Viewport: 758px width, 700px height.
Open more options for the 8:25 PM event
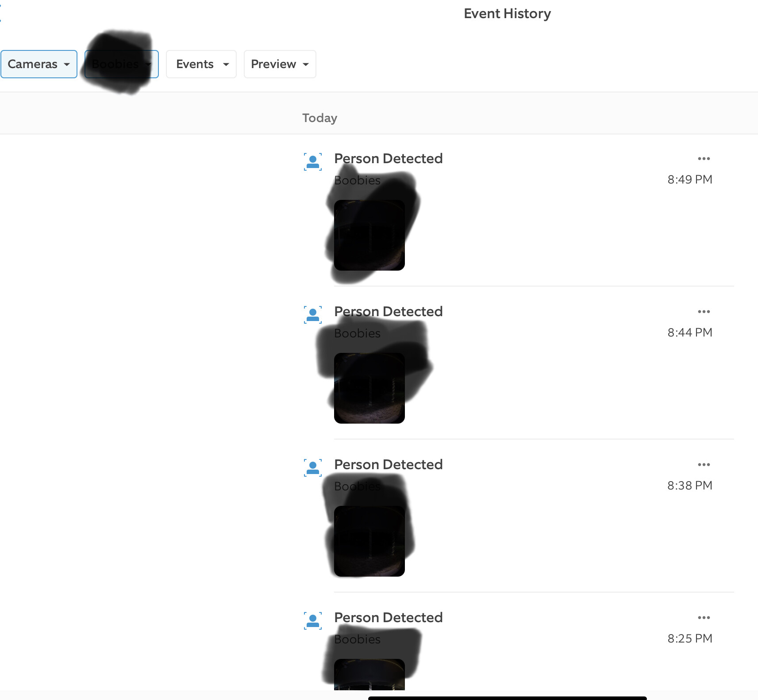click(704, 618)
